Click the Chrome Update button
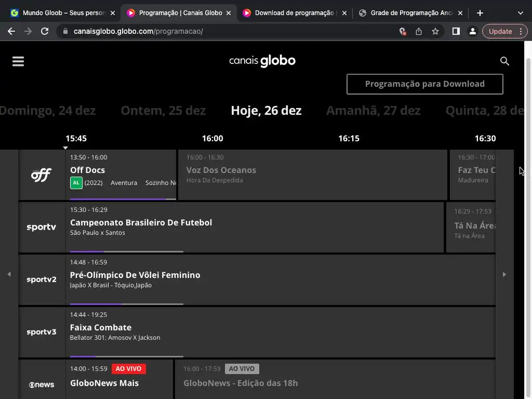The width and height of the screenshot is (532, 399). coord(500,32)
